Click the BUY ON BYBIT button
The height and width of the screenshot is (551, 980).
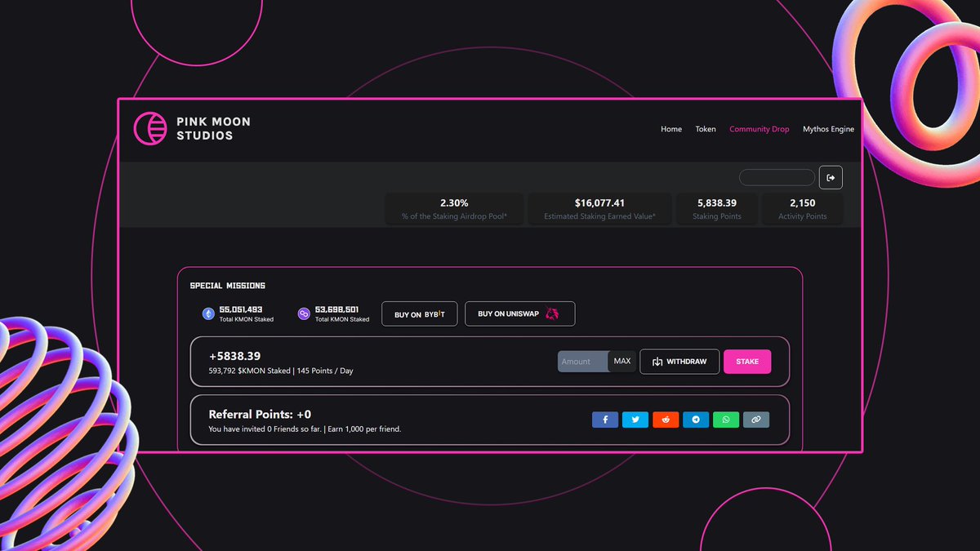click(419, 313)
